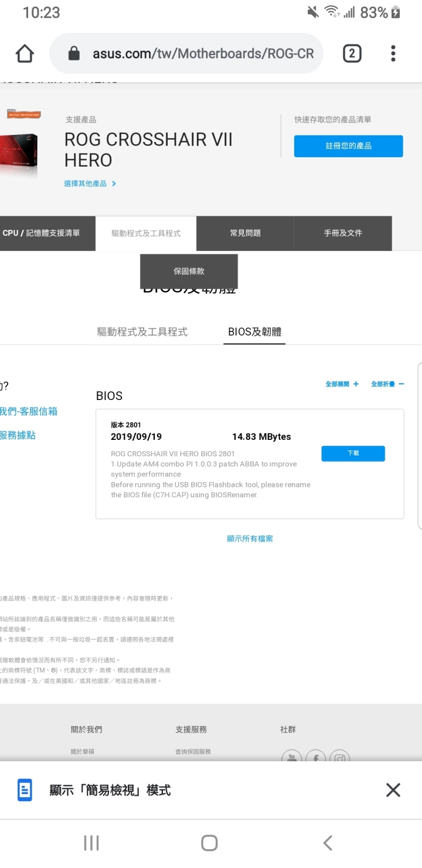Screen dimensions: 422x868
Task: Download BIOS 2801 with 下載 button
Action: tap(353, 453)
